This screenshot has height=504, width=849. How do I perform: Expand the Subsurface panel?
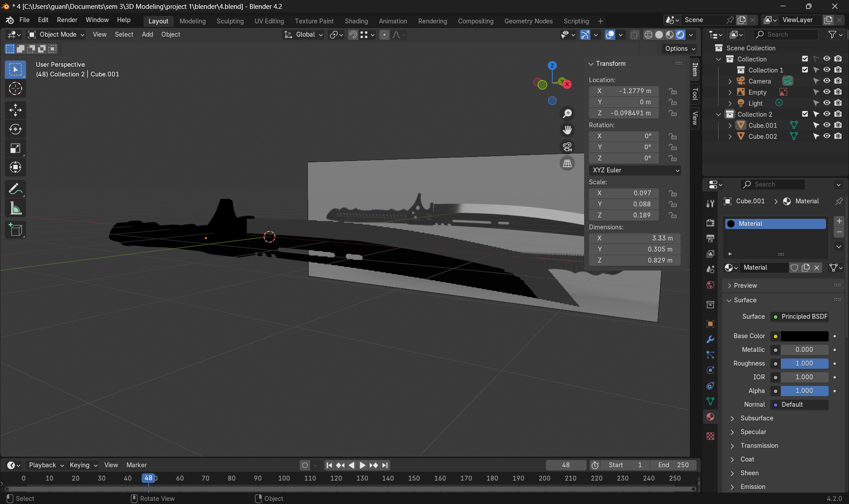coord(757,418)
